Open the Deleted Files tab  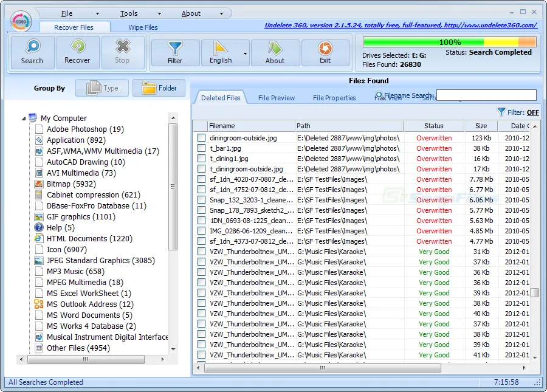(221, 98)
